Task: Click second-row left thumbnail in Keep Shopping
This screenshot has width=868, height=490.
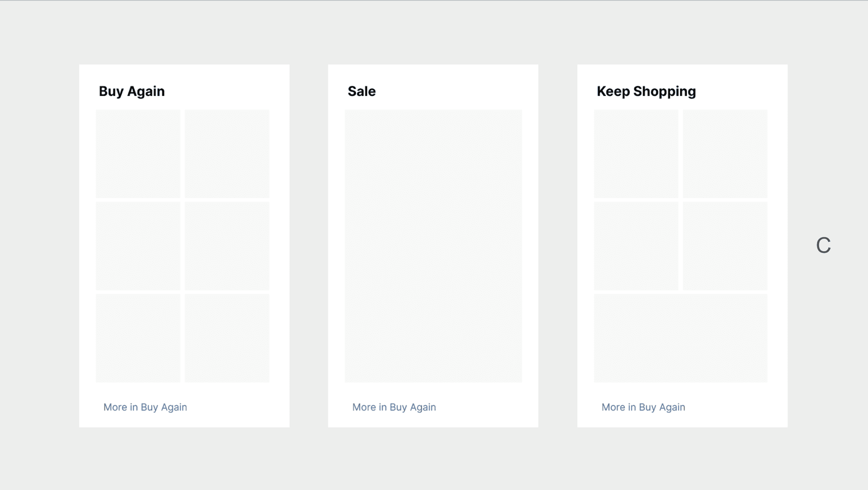Action: pyautogui.click(x=636, y=246)
